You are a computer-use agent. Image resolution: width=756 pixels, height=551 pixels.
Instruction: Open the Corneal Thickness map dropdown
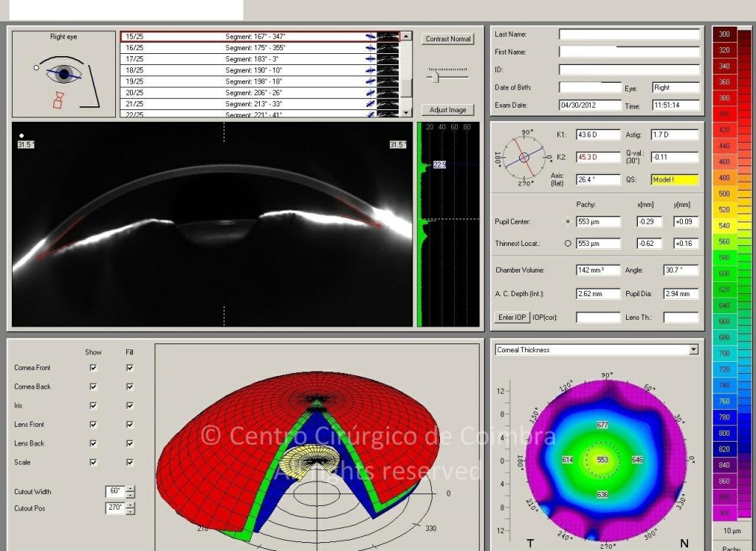coord(693,350)
